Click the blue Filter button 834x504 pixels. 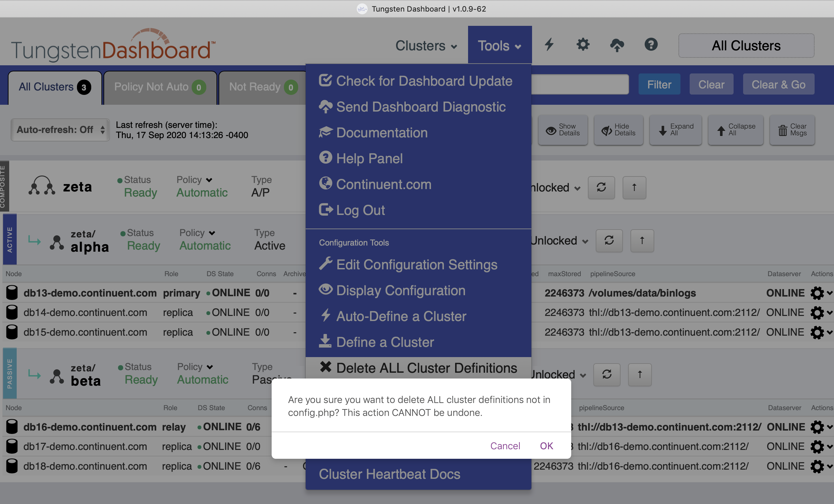(659, 84)
